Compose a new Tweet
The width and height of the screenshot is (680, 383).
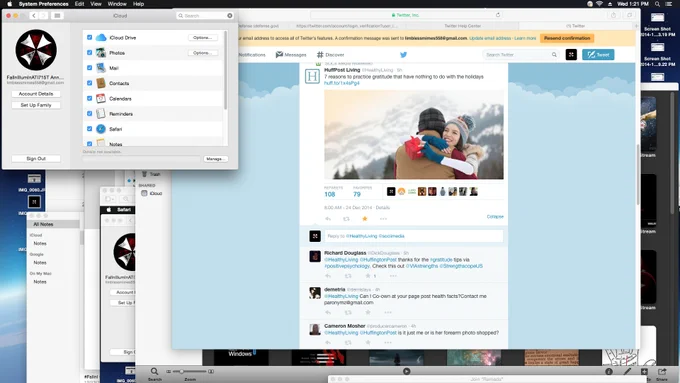(598, 55)
